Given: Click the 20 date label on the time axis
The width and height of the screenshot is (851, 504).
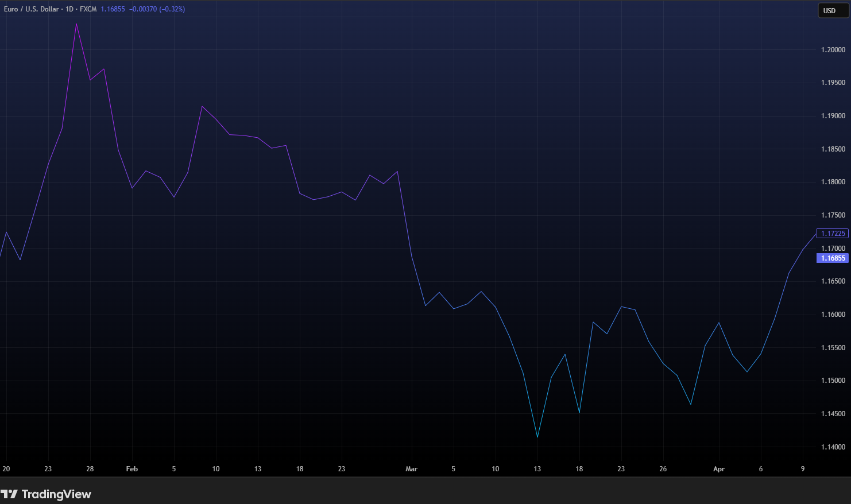Looking at the screenshot, I should 6,469.
